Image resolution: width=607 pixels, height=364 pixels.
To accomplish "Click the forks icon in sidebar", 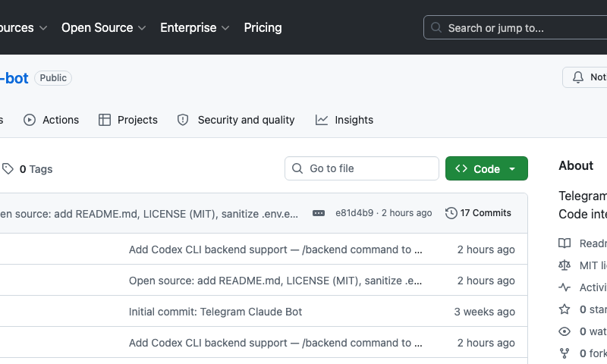I will pyautogui.click(x=565, y=353).
